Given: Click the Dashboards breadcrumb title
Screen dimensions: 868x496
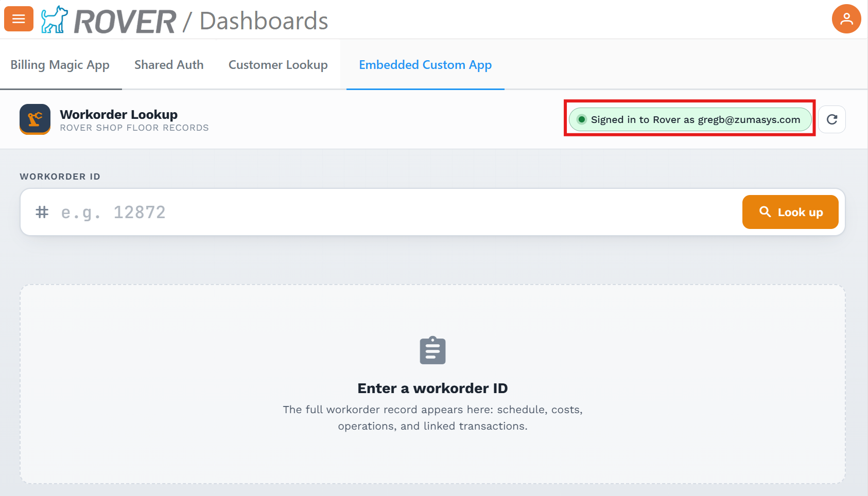Looking at the screenshot, I should 264,21.
